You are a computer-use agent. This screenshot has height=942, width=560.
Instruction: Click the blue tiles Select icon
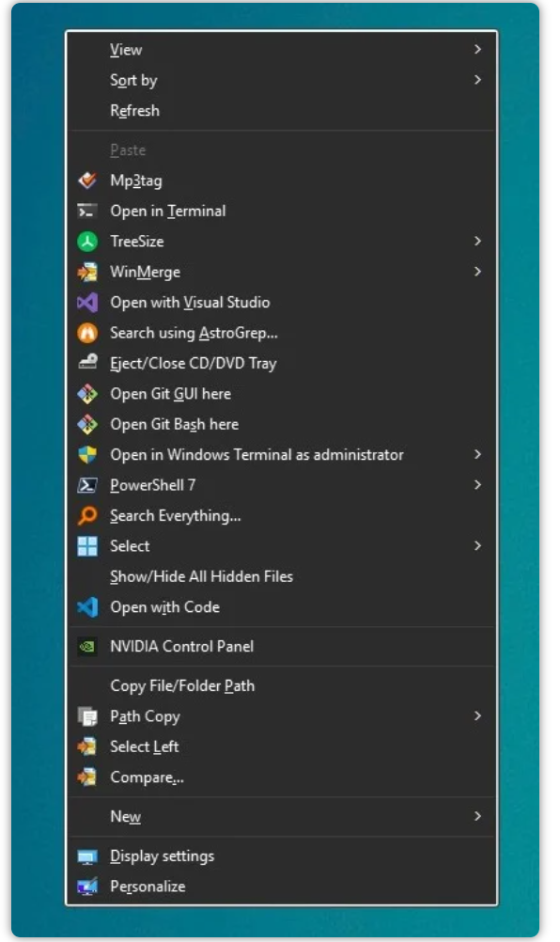click(87, 546)
